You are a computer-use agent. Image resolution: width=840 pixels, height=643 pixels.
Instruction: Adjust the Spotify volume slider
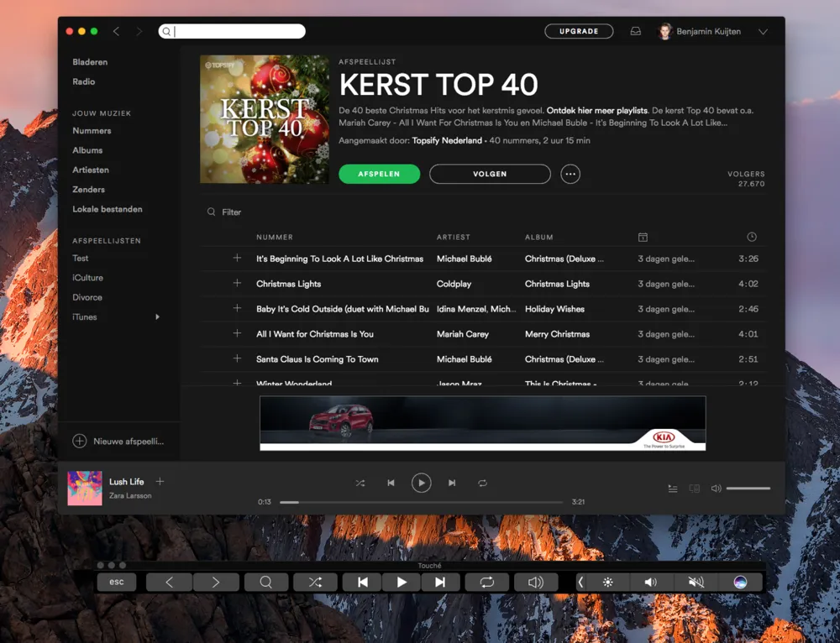[x=748, y=489]
